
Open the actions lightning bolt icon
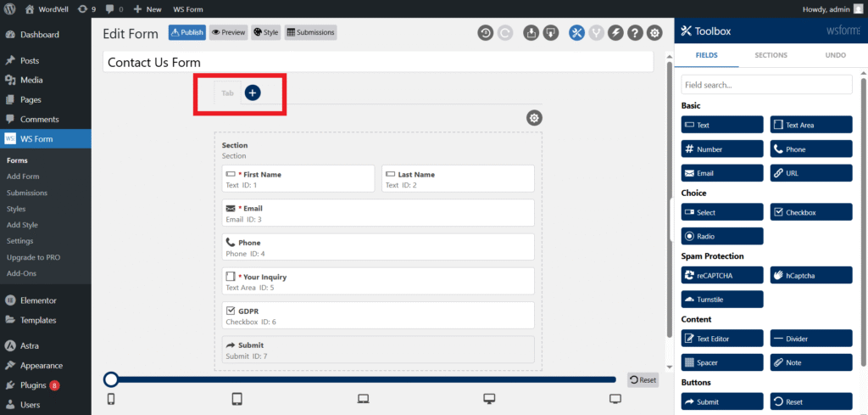pos(615,33)
